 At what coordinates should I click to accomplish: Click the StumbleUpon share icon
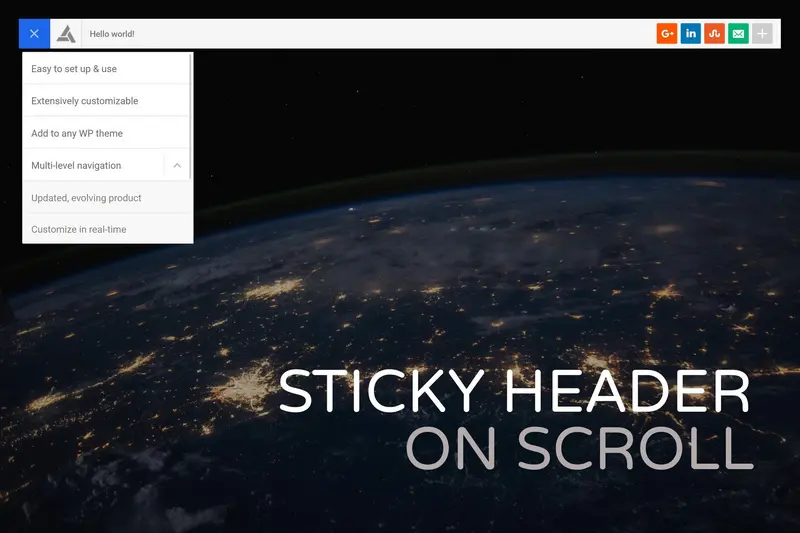point(714,34)
